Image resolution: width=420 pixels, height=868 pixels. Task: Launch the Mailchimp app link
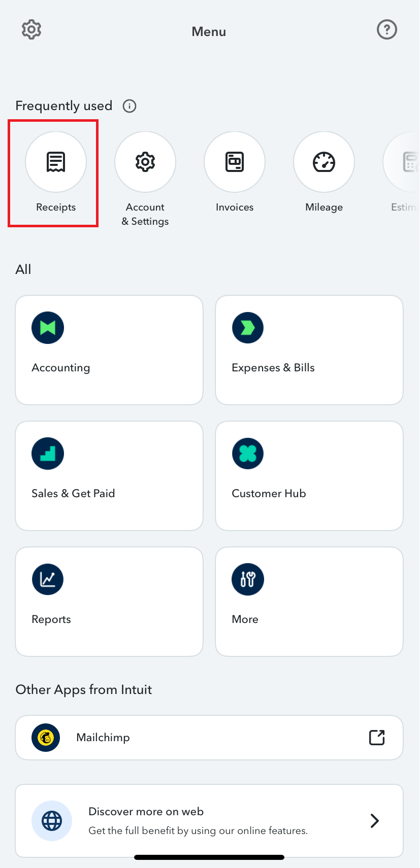pyautogui.click(x=103, y=738)
